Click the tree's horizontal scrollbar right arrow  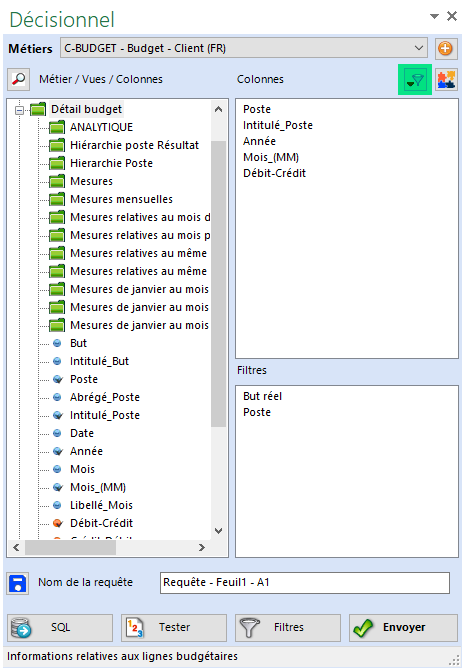coord(202,548)
